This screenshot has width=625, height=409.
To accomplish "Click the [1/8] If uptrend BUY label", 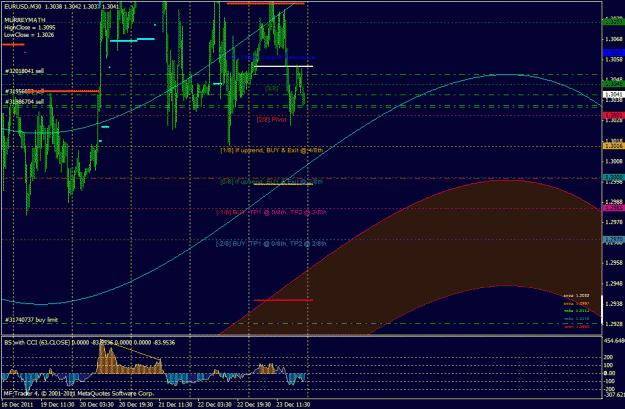I will (271, 151).
